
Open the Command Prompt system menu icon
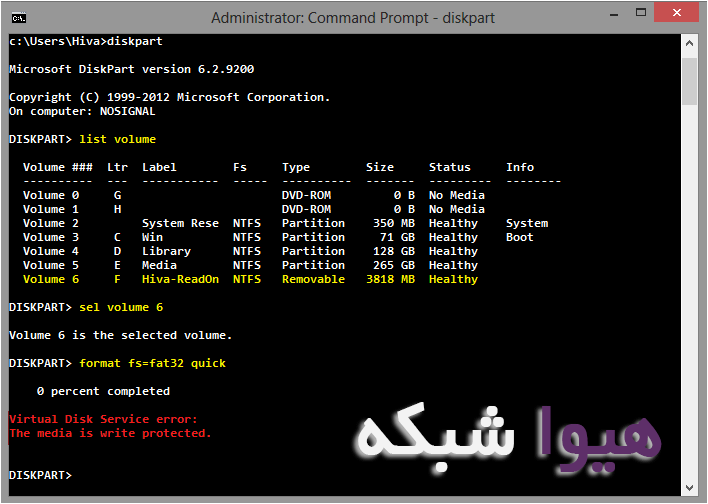tap(19, 18)
